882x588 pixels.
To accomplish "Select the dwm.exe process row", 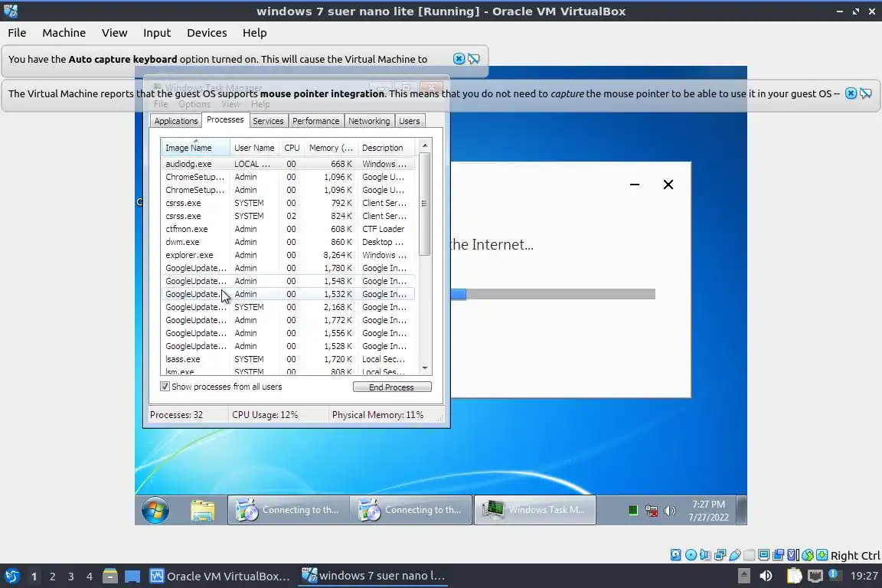I will click(x=288, y=242).
